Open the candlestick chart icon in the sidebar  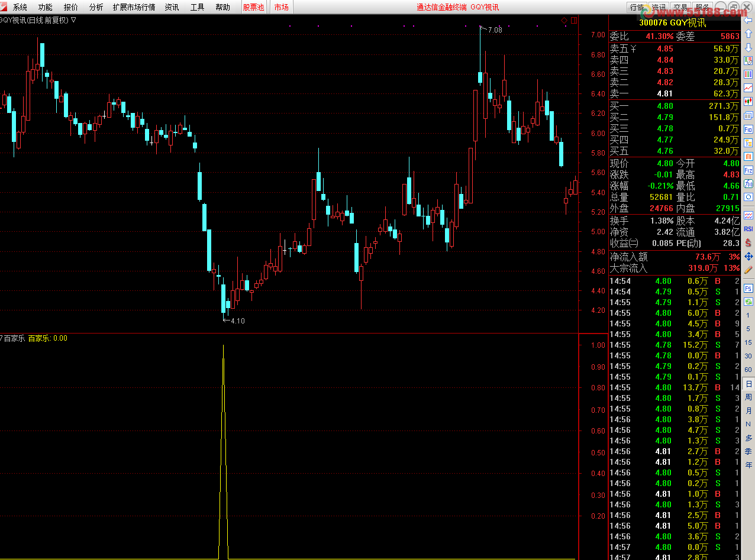click(748, 102)
